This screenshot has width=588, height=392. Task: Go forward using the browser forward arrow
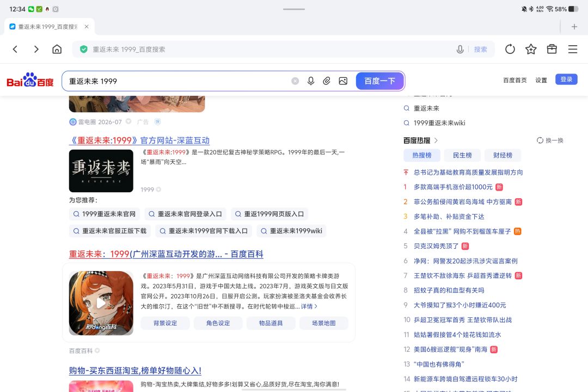[x=36, y=49]
